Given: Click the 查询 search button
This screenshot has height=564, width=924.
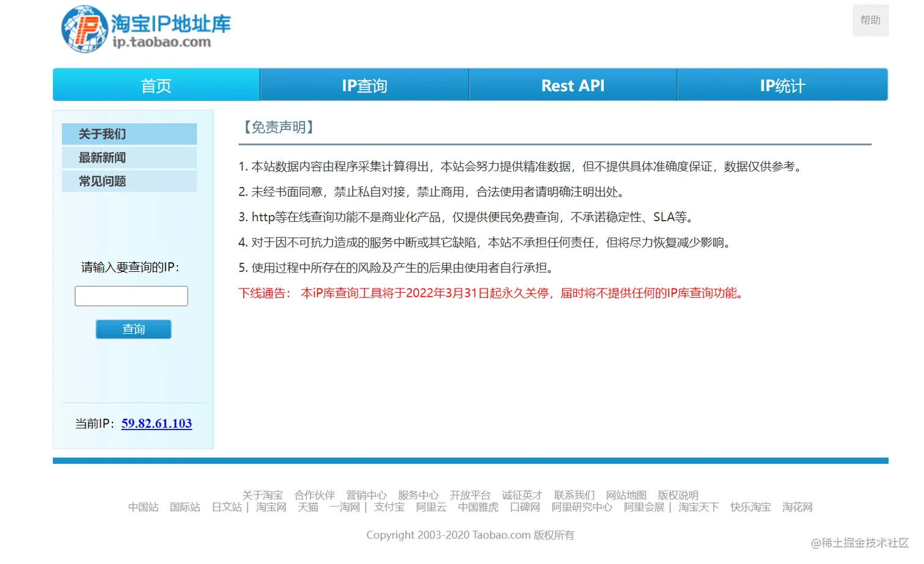Looking at the screenshot, I should [133, 329].
